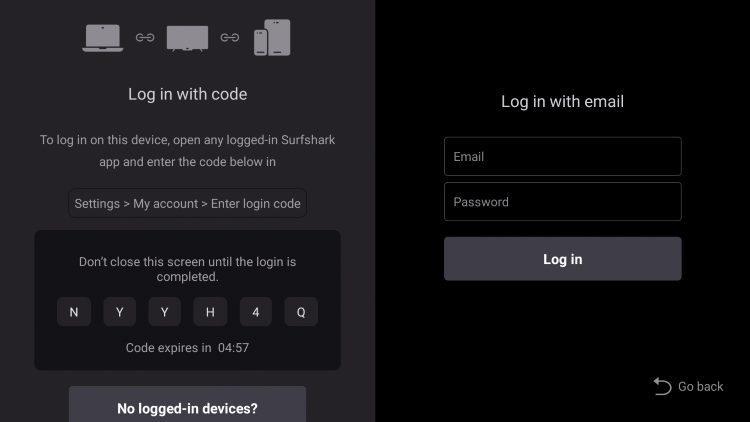Screen dimensions: 750x422
Task: Click the code tile showing H
Action: point(210,312)
